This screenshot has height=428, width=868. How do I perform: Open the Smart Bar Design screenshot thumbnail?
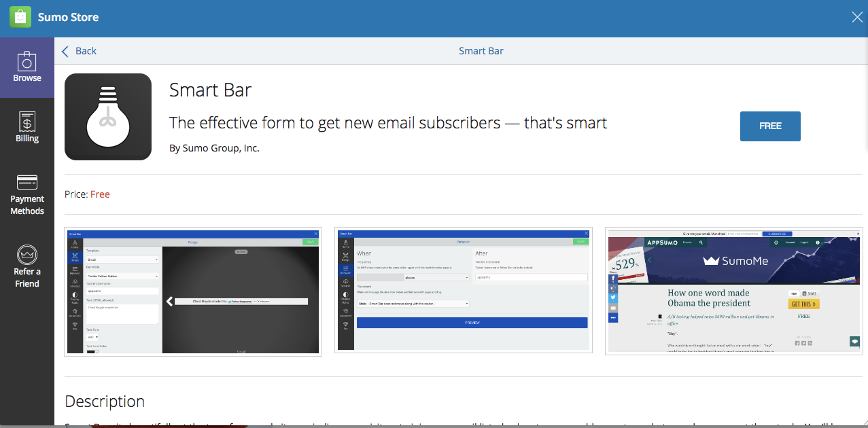point(193,291)
